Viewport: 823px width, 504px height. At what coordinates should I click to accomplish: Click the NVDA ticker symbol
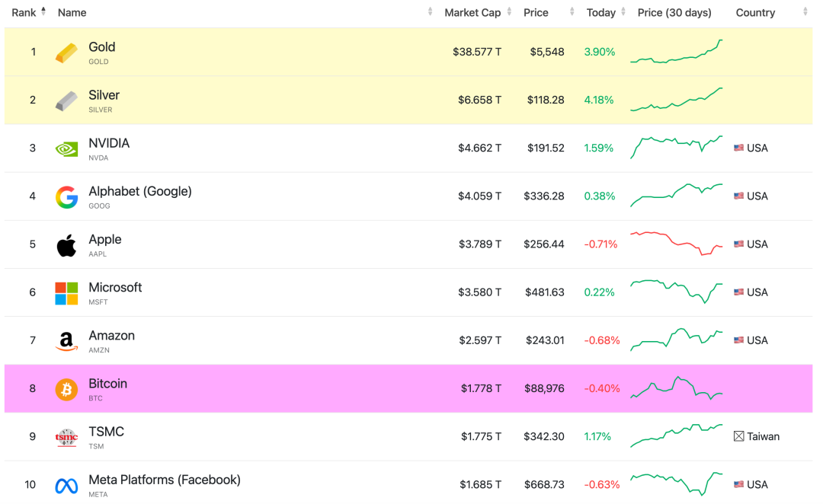click(x=98, y=158)
